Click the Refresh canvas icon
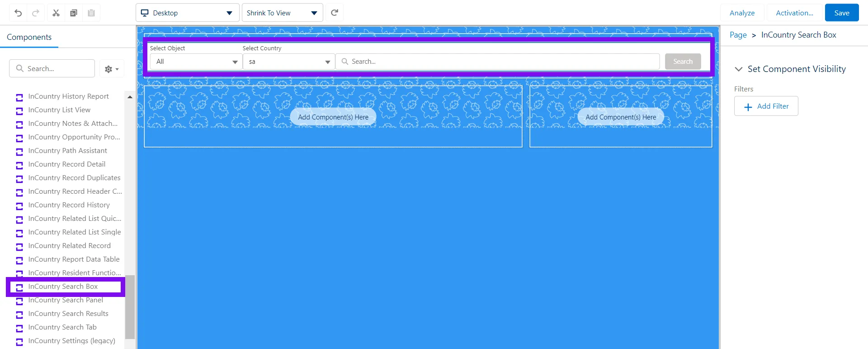This screenshot has height=349, width=868. click(335, 13)
